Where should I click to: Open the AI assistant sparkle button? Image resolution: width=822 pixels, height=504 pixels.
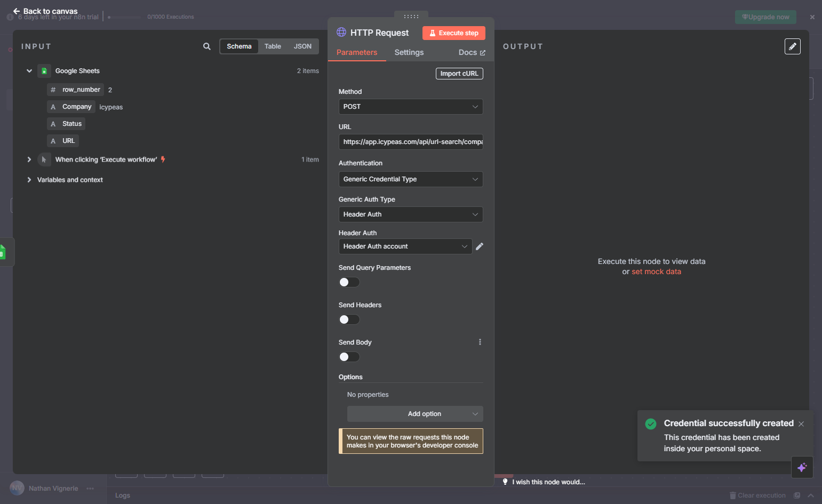click(802, 467)
